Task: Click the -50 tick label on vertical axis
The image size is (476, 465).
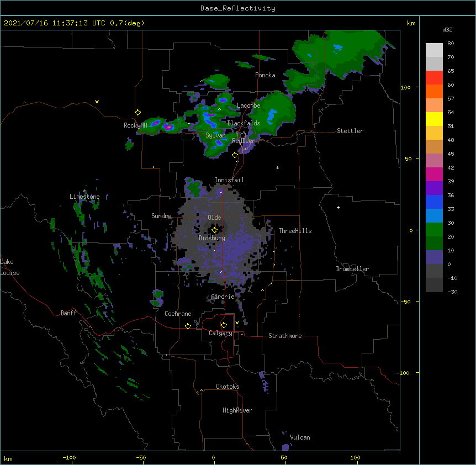Action: [x=405, y=302]
